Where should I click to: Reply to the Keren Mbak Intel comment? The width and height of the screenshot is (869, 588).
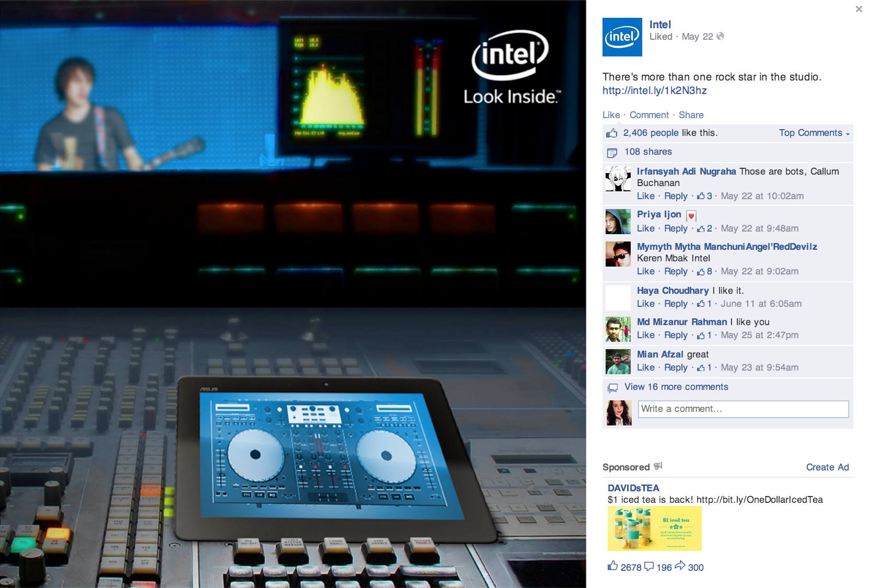coord(676,271)
